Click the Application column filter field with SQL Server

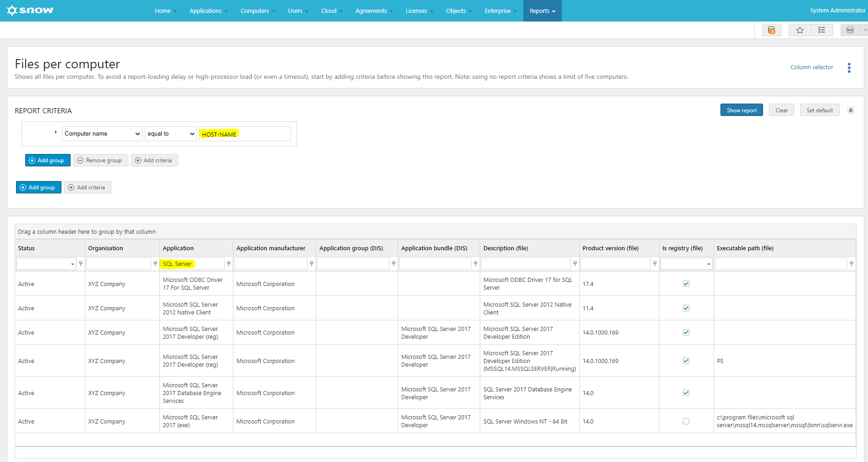tap(192, 264)
